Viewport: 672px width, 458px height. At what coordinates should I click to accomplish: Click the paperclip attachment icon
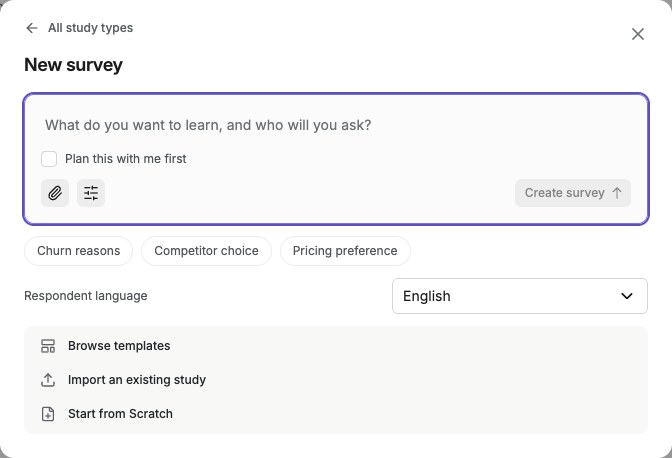pos(55,193)
